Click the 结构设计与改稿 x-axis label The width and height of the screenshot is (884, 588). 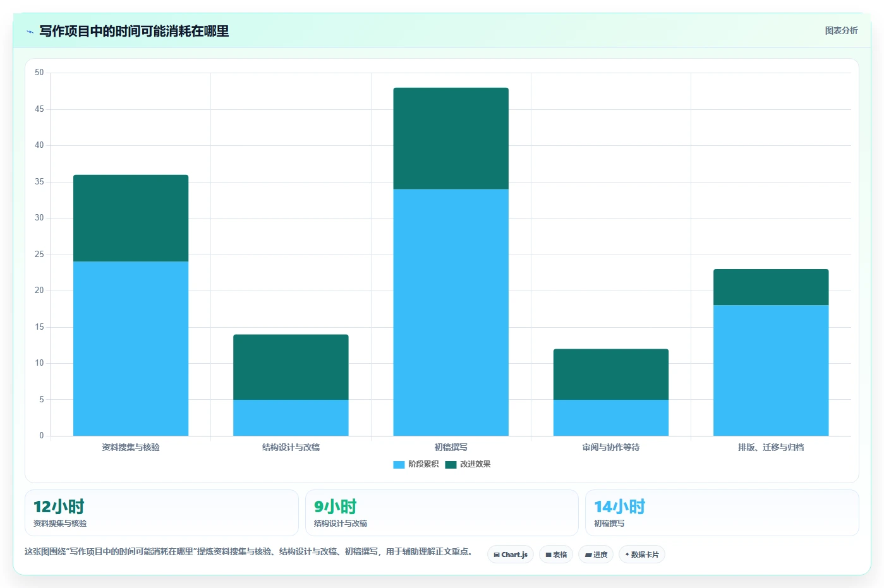(291, 447)
